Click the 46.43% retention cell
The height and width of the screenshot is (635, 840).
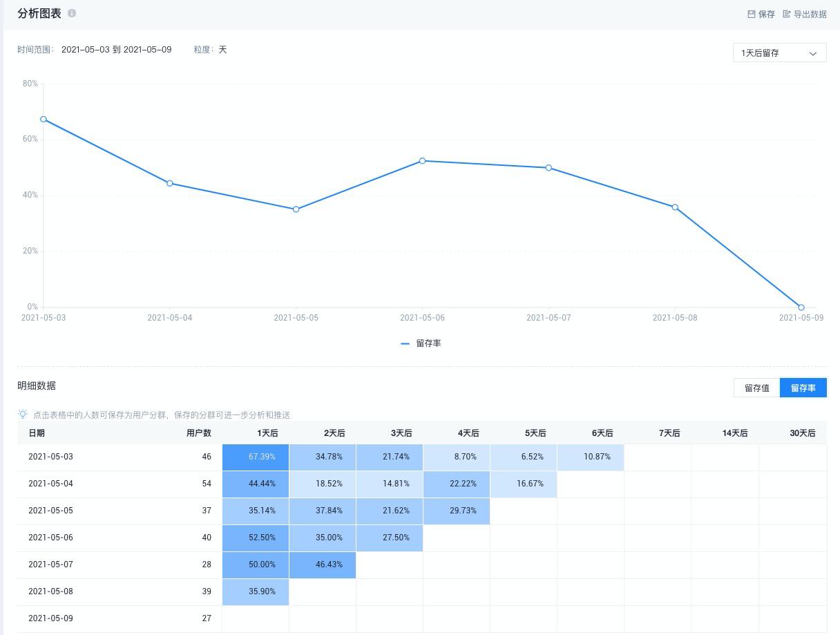[329, 565]
